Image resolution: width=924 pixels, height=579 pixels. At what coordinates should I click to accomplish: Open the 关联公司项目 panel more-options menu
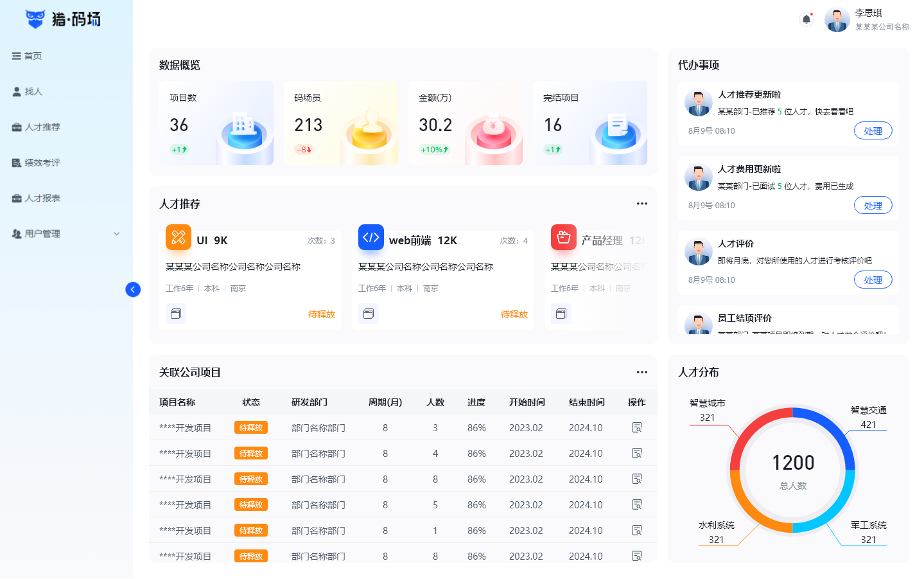tap(641, 372)
